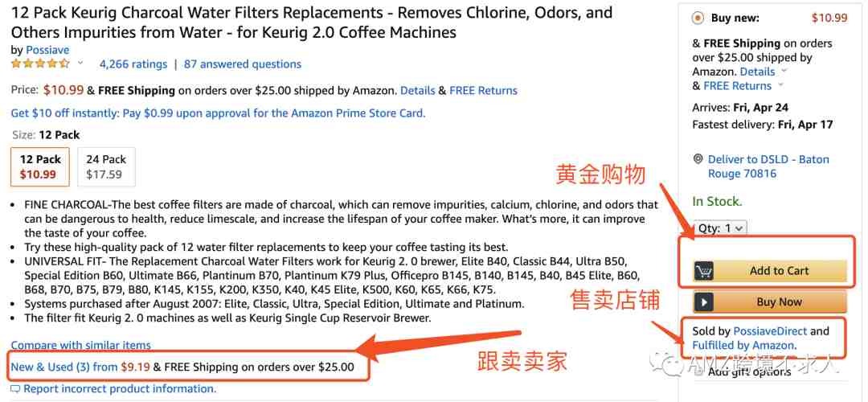Image resolution: width=868 pixels, height=402 pixels.
Task: Click the location pin icon beside Deliver to
Action: pos(698,159)
